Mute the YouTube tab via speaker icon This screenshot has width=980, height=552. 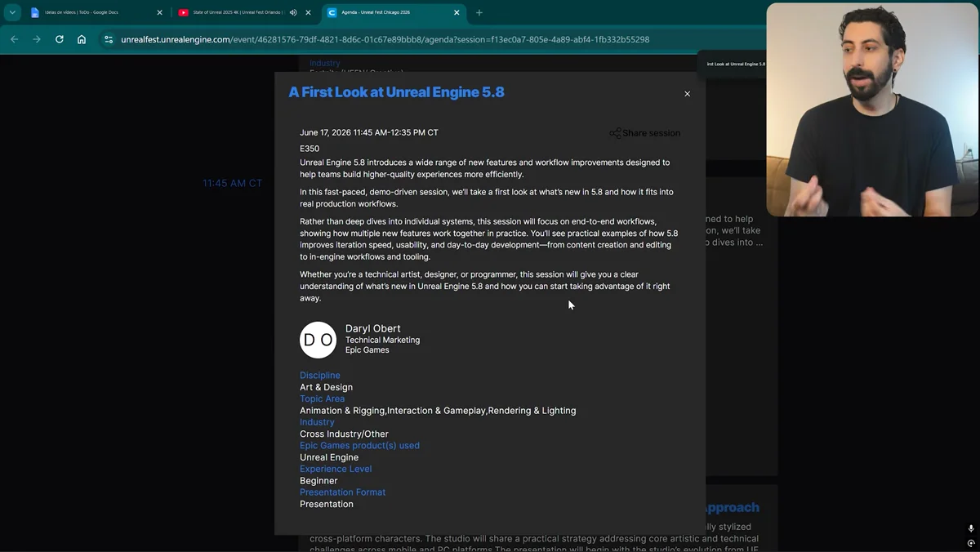pyautogui.click(x=293, y=12)
